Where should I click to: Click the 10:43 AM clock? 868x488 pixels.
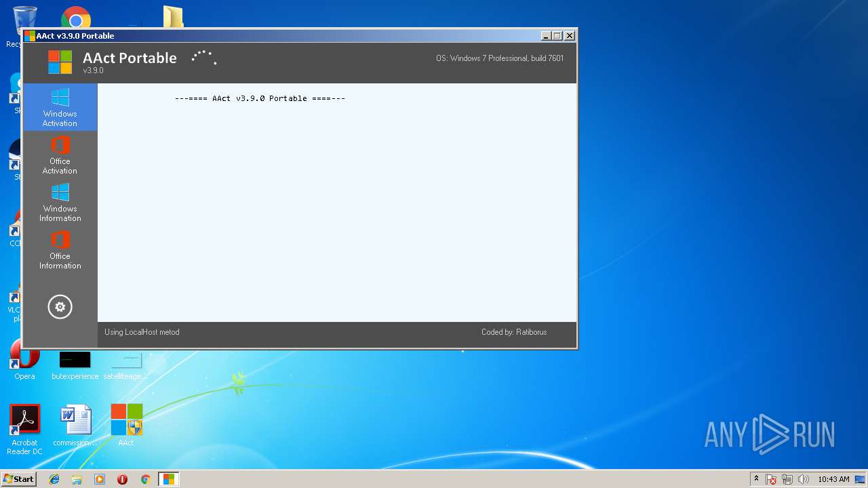point(833,479)
